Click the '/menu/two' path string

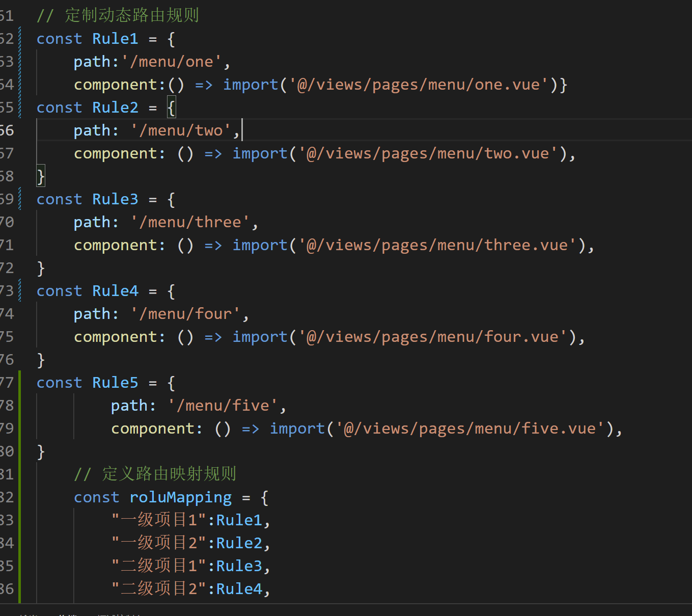click(181, 130)
